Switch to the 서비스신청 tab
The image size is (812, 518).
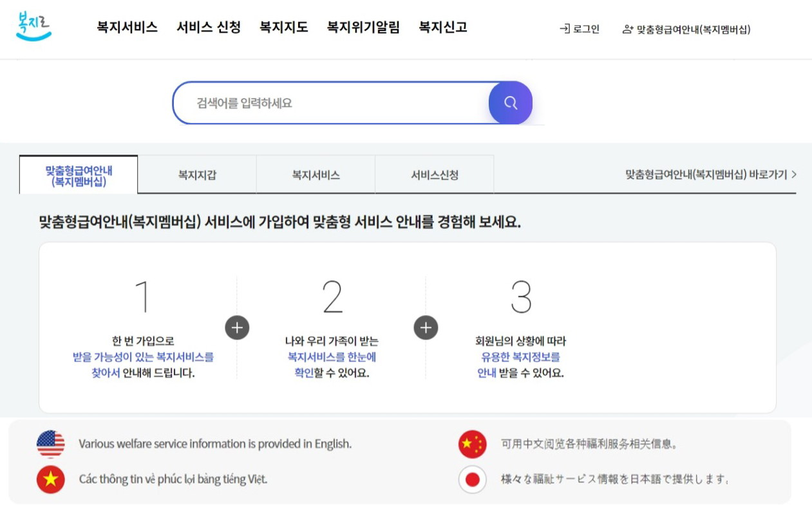tap(433, 175)
